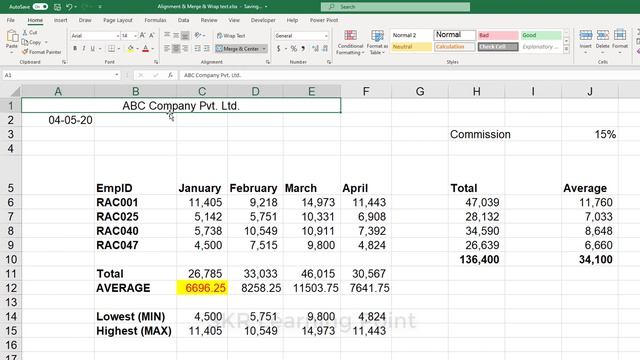This screenshot has width=640, height=360.
Task: Select the yellow cell 6696.25
Action: (202, 288)
